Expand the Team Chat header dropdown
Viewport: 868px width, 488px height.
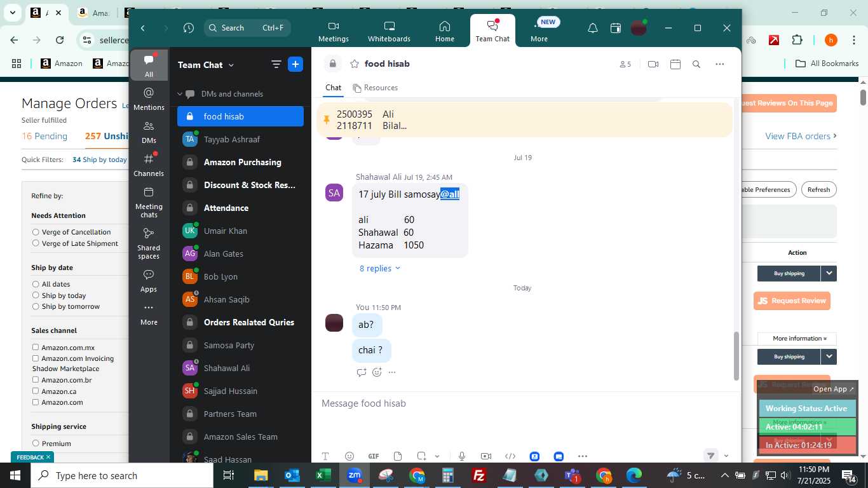point(231,65)
